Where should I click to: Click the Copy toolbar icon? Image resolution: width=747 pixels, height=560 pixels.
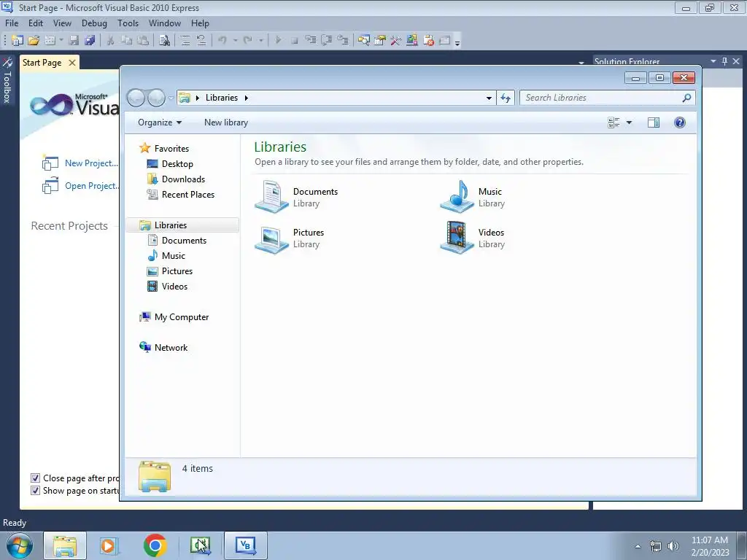127,41
